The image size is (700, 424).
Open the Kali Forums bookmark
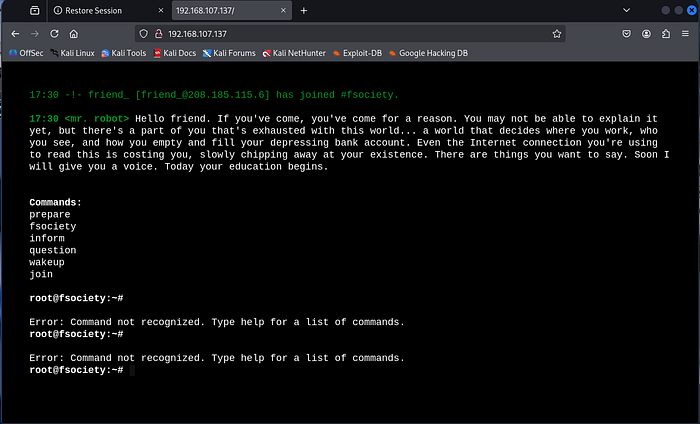[229, 53]
